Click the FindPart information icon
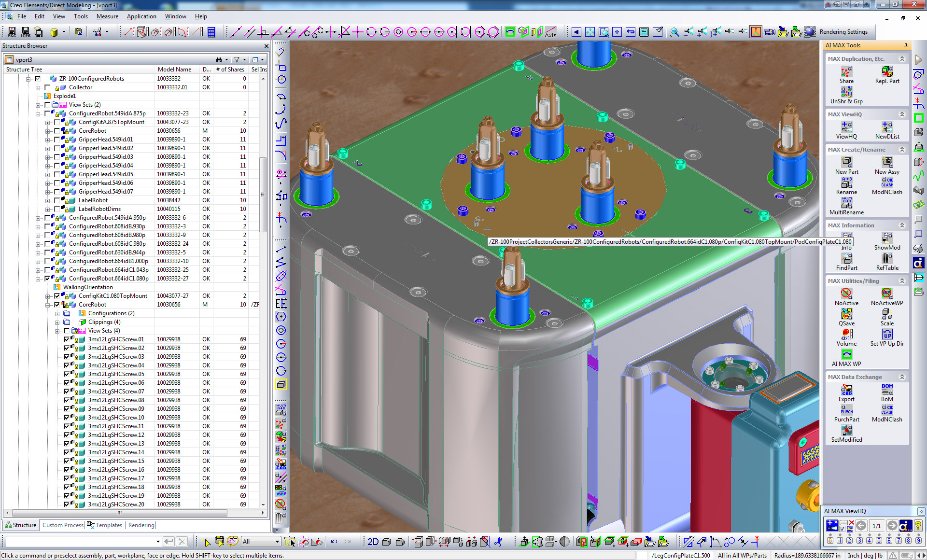The width and height of the screenshot is (927, 560). (x=846, y=259)
